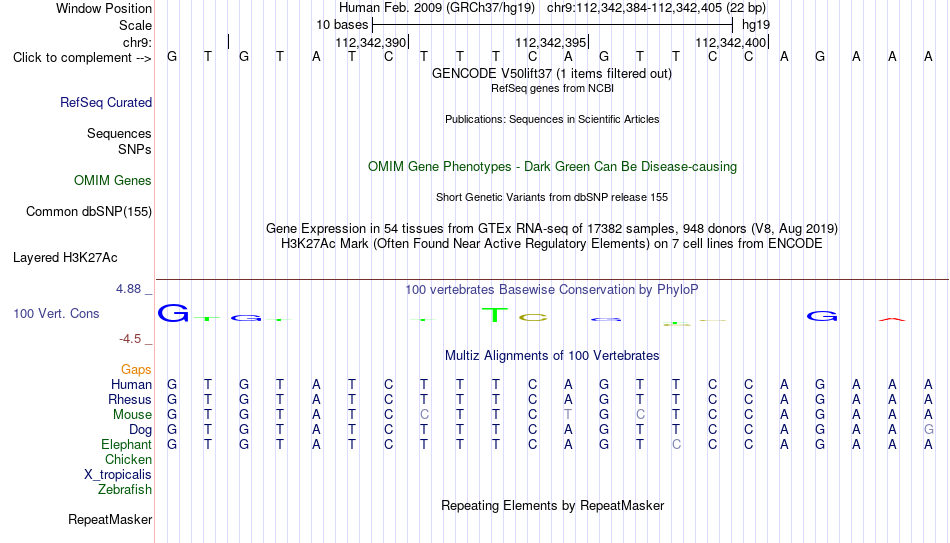Click the 112,342,390 ruler coordinate
Viewport: 950px width, 543px height.
point(371,42)
